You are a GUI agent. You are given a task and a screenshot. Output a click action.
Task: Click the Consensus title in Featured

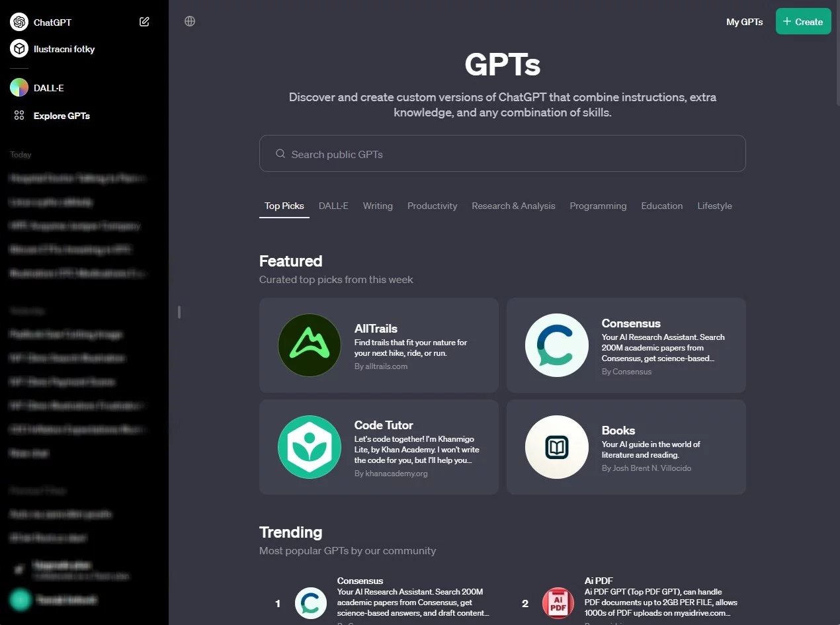[x=631, y=323]
